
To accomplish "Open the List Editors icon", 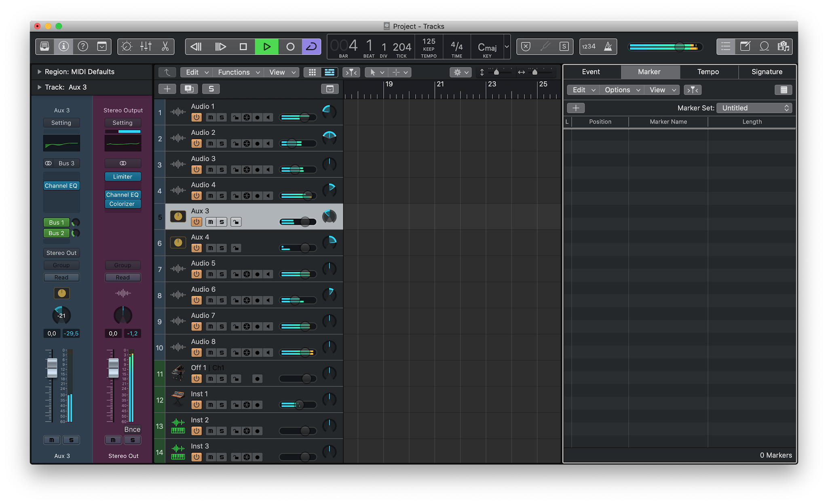I will (x=726, y=46).
